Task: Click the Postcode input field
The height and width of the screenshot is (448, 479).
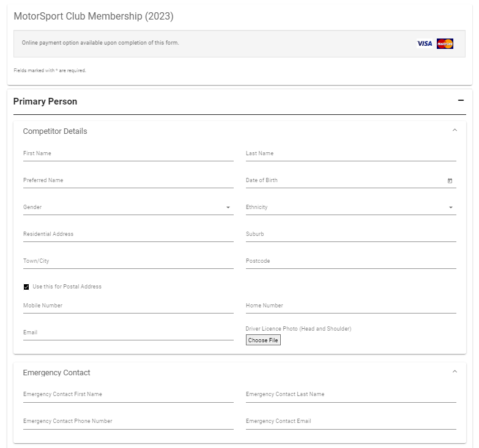Action: coord(351,262)
